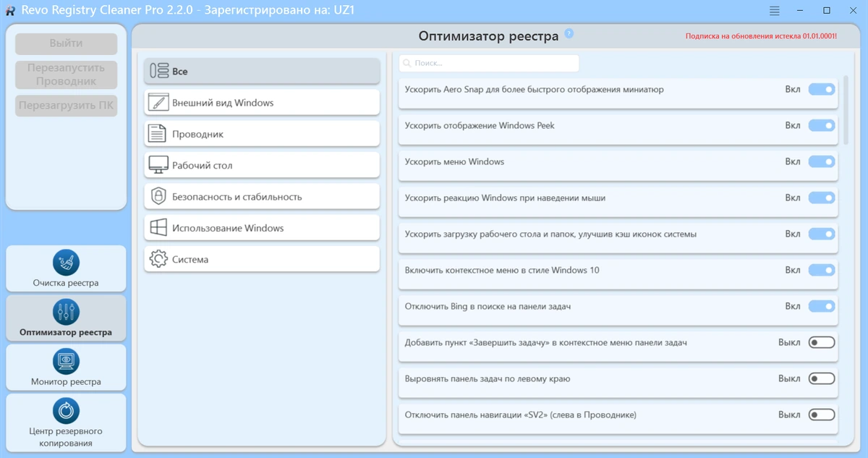Enable Отключить панель навигации «SV2» toggle
This screenshot has width=868, height=458.
(x=822, y=415)
